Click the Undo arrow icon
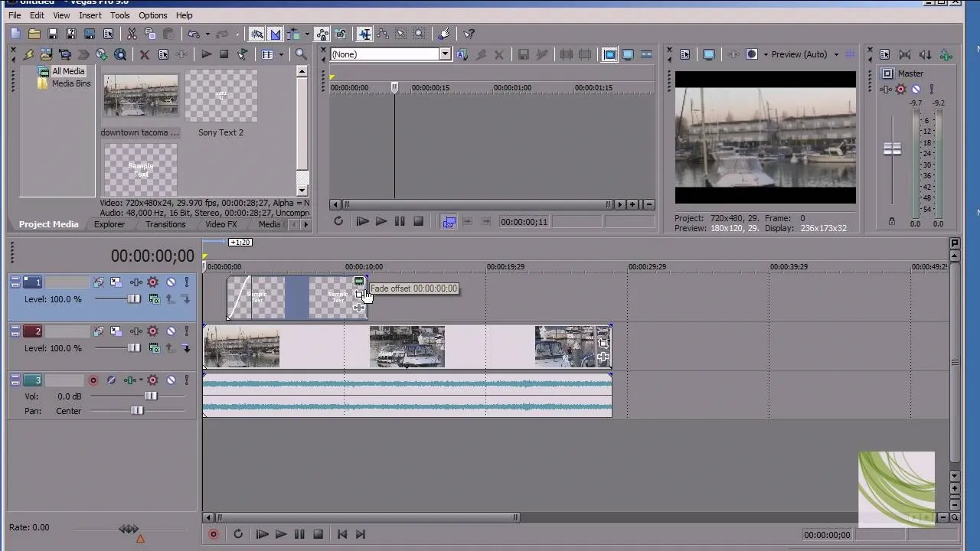980x551 pixels. click(x=194, y=34)
